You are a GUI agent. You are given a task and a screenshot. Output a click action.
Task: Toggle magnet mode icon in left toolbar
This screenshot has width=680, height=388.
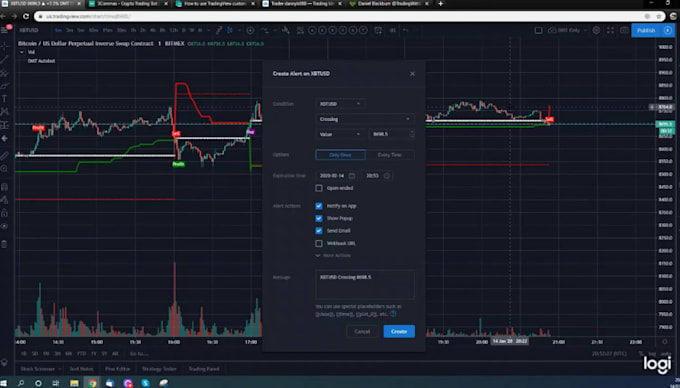(4, 187)
